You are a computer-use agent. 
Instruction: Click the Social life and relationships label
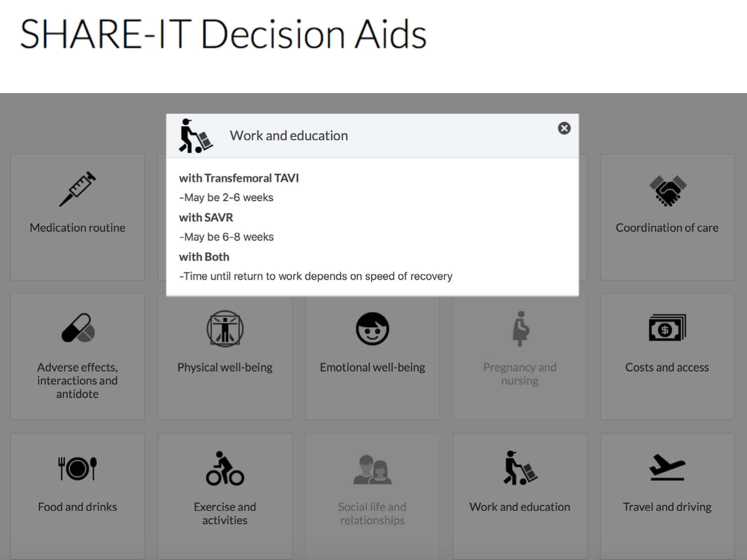372,513
